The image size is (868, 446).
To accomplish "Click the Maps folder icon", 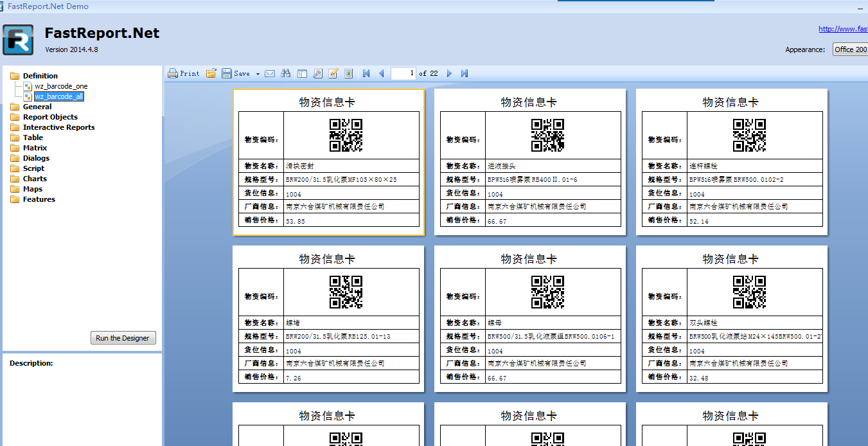I will click(x=15, y=189).
